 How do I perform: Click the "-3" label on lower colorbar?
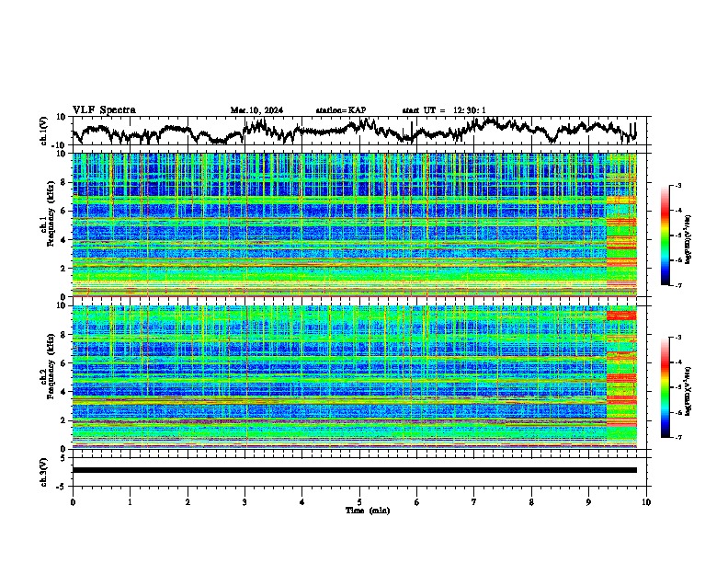(678, 338)
